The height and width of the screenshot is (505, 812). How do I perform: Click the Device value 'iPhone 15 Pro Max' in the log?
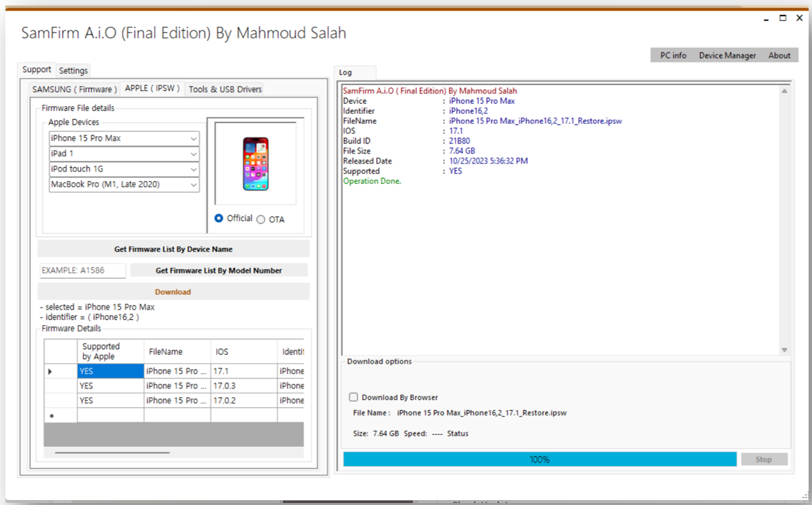point(482,101)
